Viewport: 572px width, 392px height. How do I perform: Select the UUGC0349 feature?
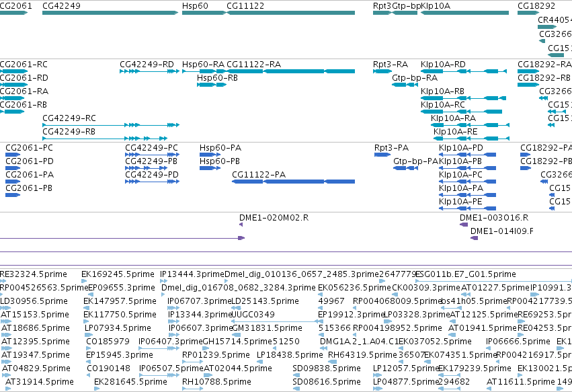click(276, 321)
